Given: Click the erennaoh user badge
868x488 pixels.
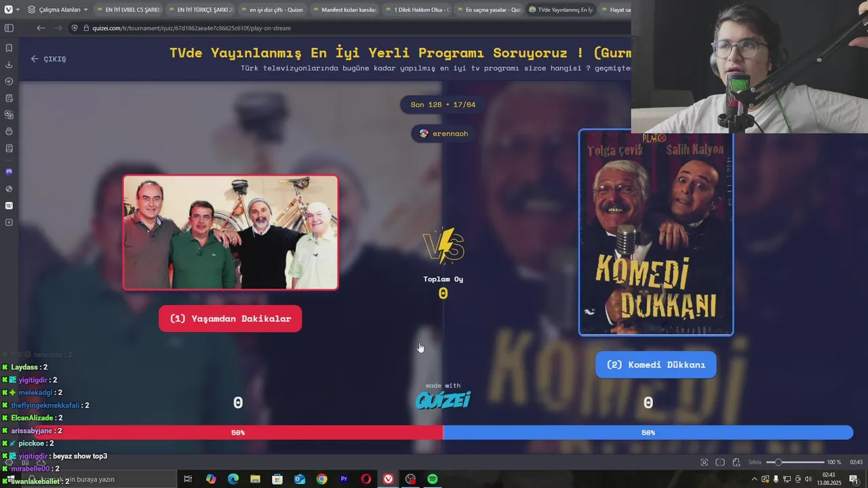Looking at the screenshot, I should pos(443,134).
